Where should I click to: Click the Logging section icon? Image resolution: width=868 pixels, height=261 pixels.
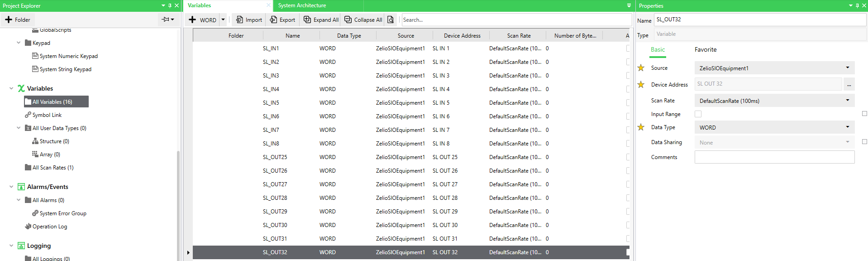click(21, 246)
